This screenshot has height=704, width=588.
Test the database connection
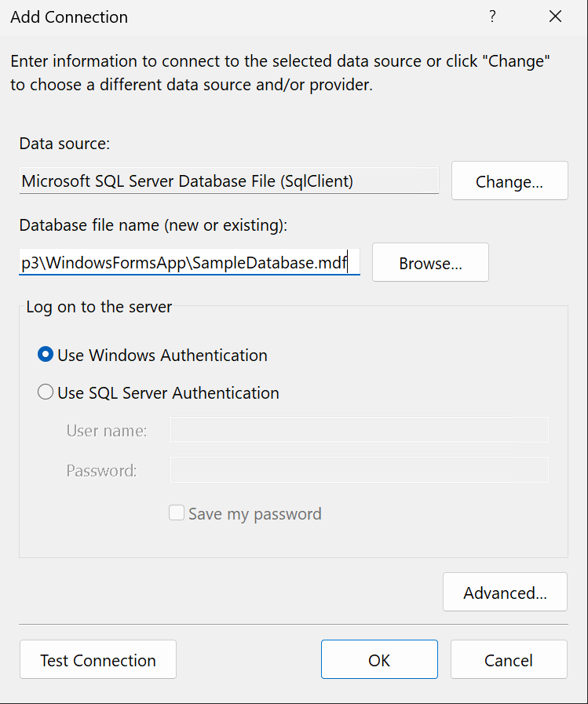pos(97,659)
